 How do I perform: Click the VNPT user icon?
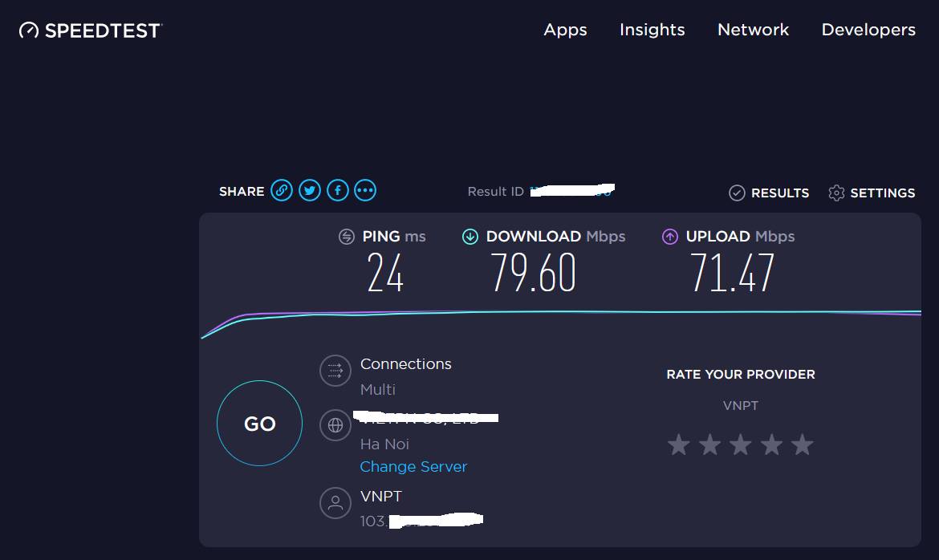tap(335, 503)
